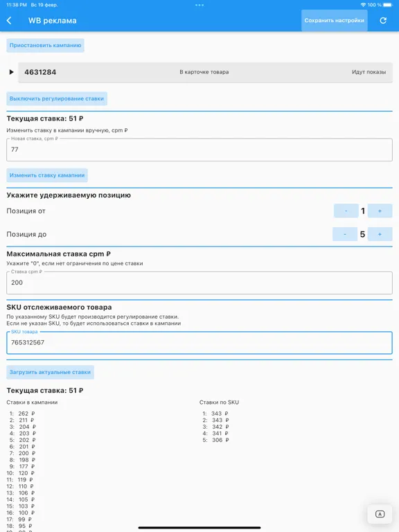Decrease Позиция от with minus button
The image size is (399, 532).
346,211
